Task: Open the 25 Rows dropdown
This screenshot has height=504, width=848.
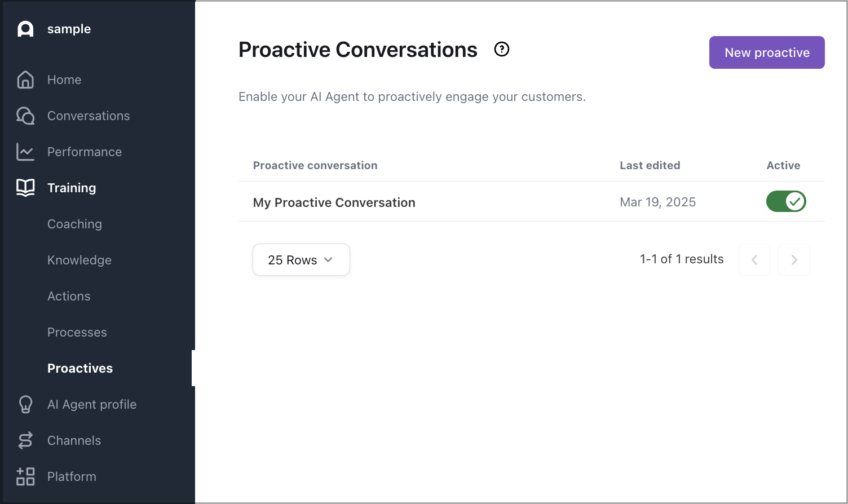Action: tap(301, 259)
